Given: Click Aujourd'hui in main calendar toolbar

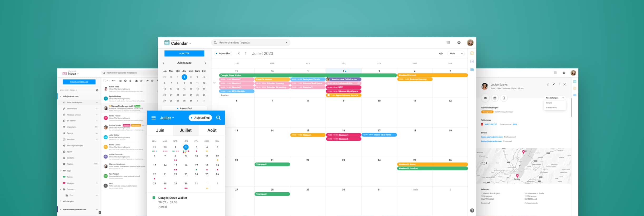Looking at the screenshot, I should (x=223, y=53).
